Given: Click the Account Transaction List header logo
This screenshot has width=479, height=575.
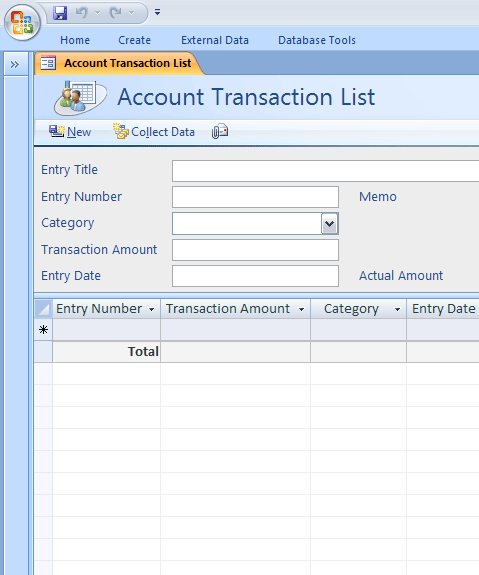Looking at the screenshot, I should click(80, 97).
